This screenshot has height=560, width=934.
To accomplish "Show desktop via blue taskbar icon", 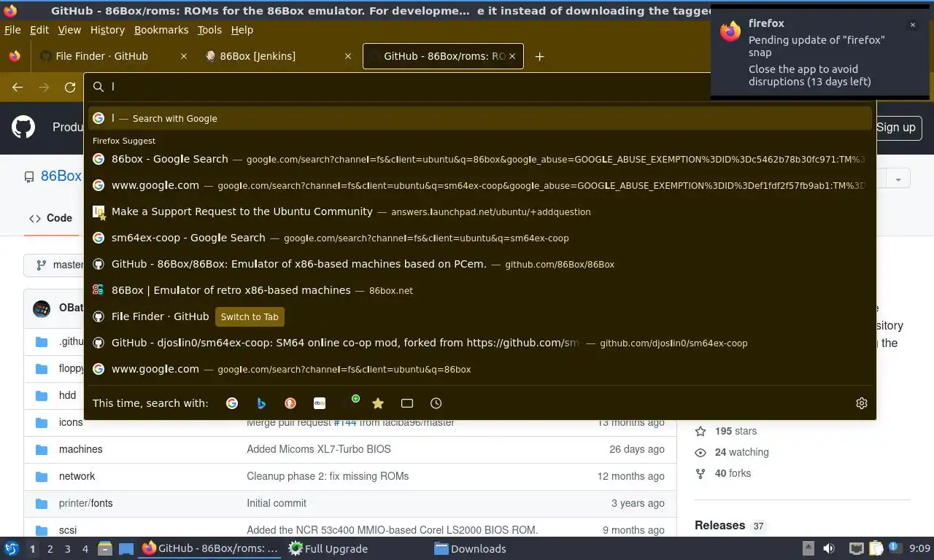I will [126, 548].
